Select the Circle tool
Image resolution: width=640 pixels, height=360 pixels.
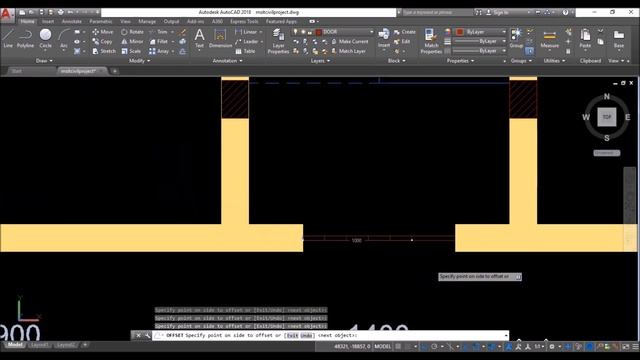45,39
